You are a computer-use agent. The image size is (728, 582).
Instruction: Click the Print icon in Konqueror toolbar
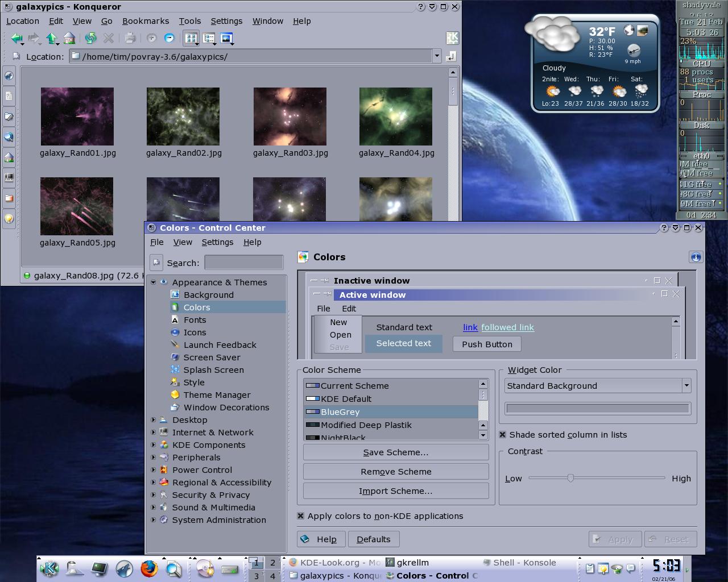[130, 39]
